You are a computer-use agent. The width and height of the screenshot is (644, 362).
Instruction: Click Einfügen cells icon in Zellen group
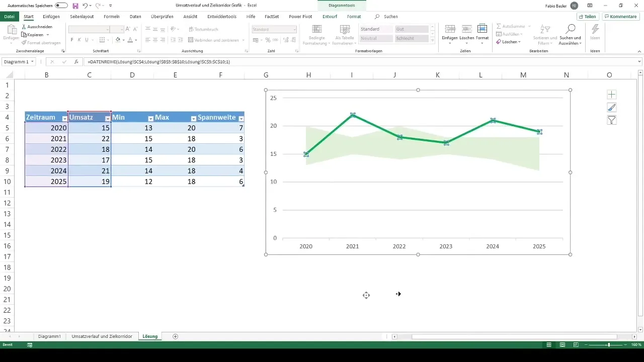[450, 29]
